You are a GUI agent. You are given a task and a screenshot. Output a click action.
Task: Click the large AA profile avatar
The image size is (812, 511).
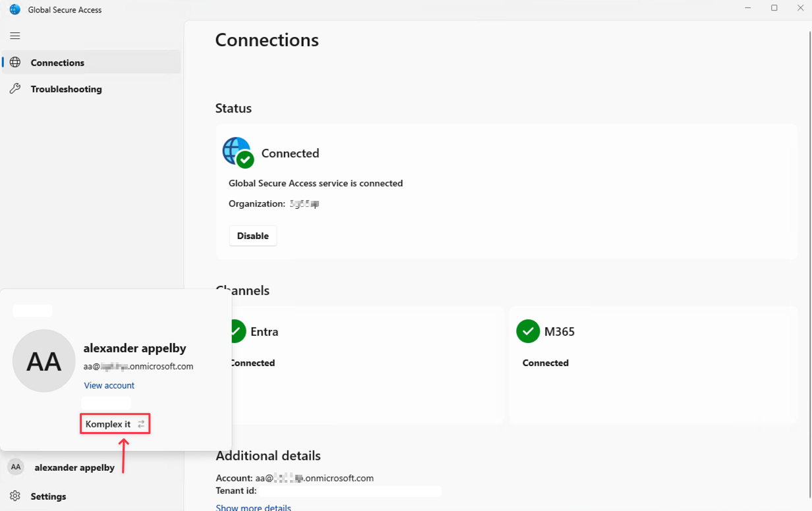(44, 361)
